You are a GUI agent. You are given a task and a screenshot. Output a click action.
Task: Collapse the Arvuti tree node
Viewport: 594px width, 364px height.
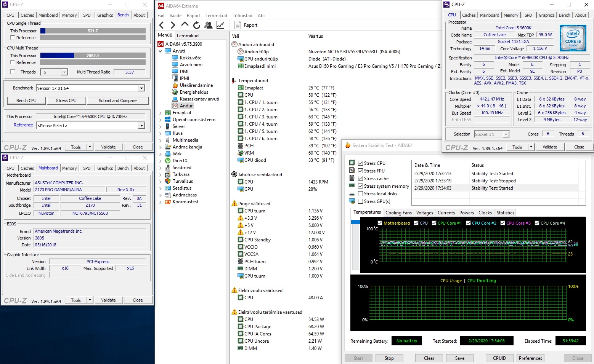[161, 51]
